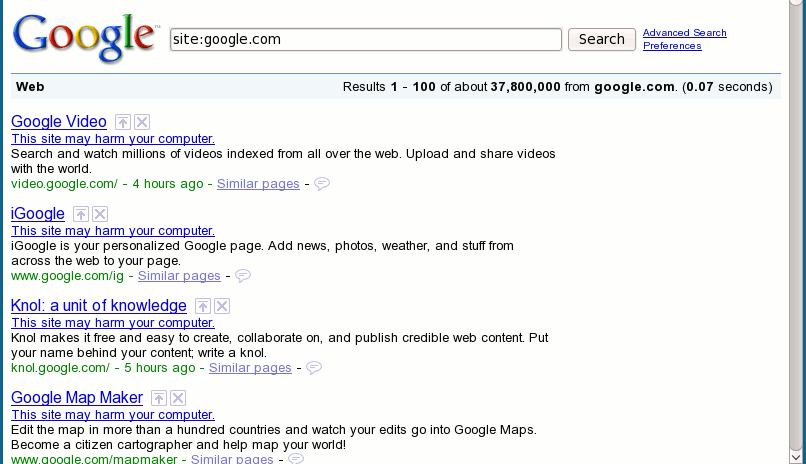The image size is (806, 464).
Task: Open comment bubble for iGoogle result
Action: 243,275
